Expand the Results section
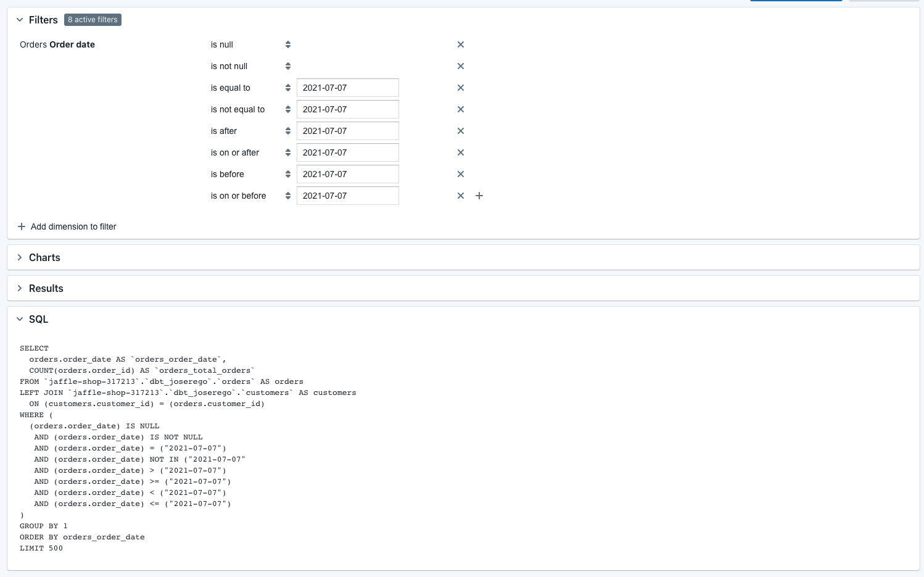Image resolution: width=924 pixels, height=577 pixels. [20, 288]
